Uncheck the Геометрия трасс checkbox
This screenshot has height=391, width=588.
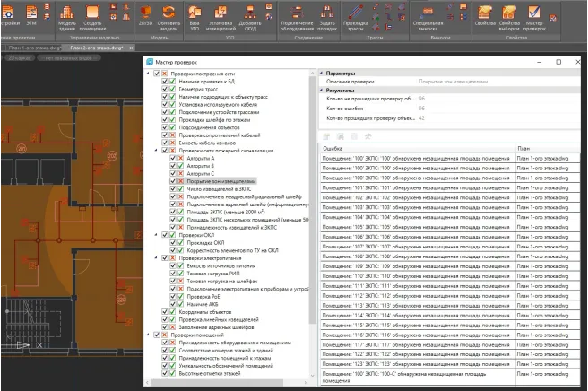tap(163, 89)
